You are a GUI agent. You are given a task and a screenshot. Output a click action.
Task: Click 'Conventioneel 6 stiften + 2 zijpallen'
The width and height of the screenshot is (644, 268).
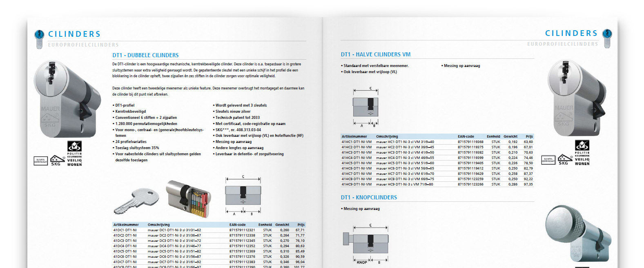(145, 118)
